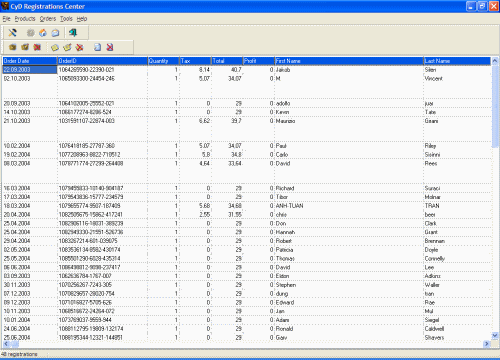
Task: Sort by the First Name column header
Action: (x=349, y=61)
